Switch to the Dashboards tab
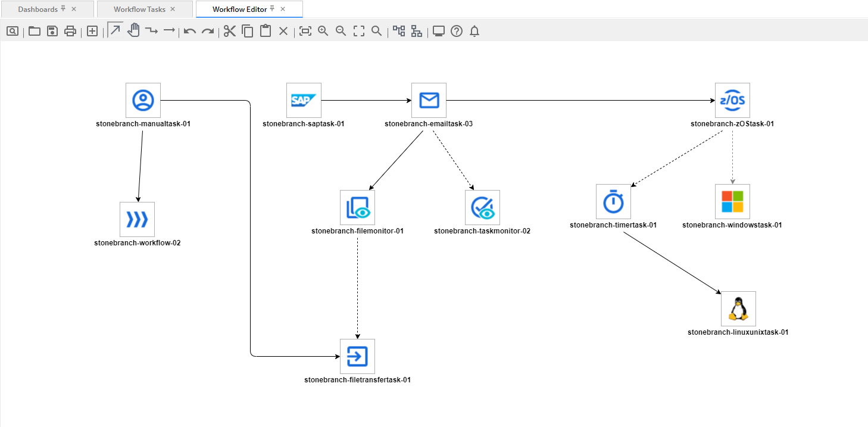868x427 pixels. click(x=38, y=9)
